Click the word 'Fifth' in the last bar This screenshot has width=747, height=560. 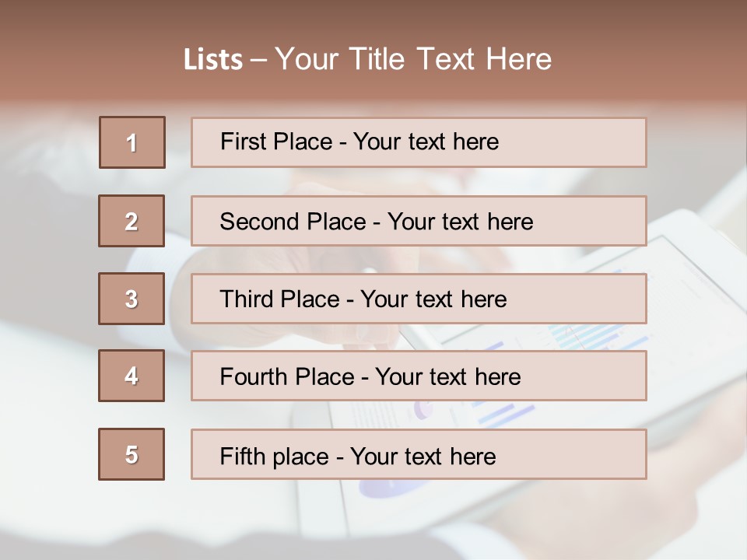pyautogui.click(x=244, y=457)
